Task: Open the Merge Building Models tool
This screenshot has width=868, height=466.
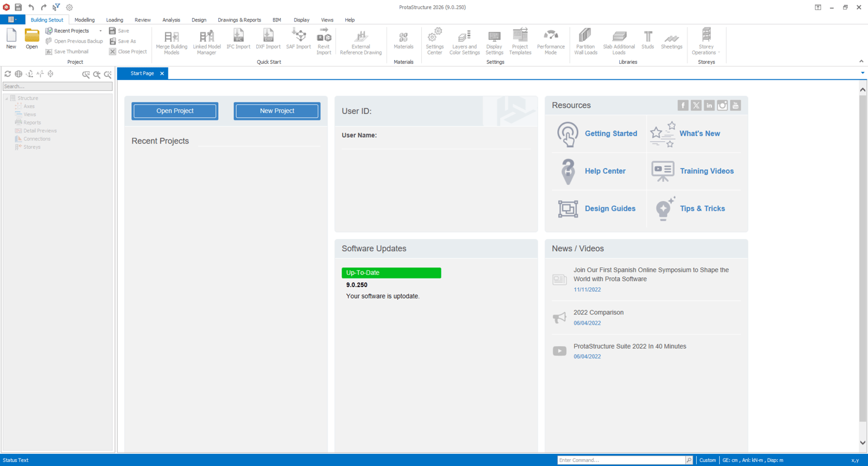Action: (171, 42)
